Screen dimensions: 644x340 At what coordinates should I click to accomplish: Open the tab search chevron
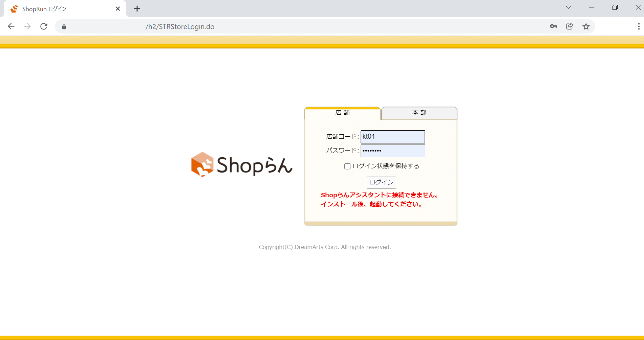click(568, 7)
